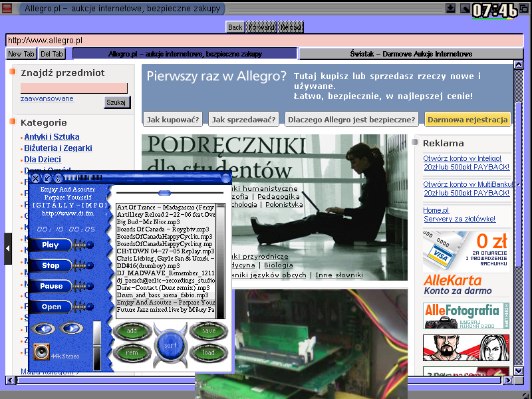
Task: Focus the http://www.allegro.pl address field
Action: coord(265,41)
